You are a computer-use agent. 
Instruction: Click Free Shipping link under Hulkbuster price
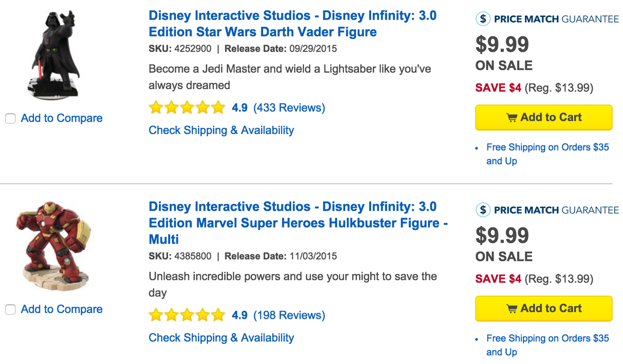pyautogui.click(x=547, y=339)
